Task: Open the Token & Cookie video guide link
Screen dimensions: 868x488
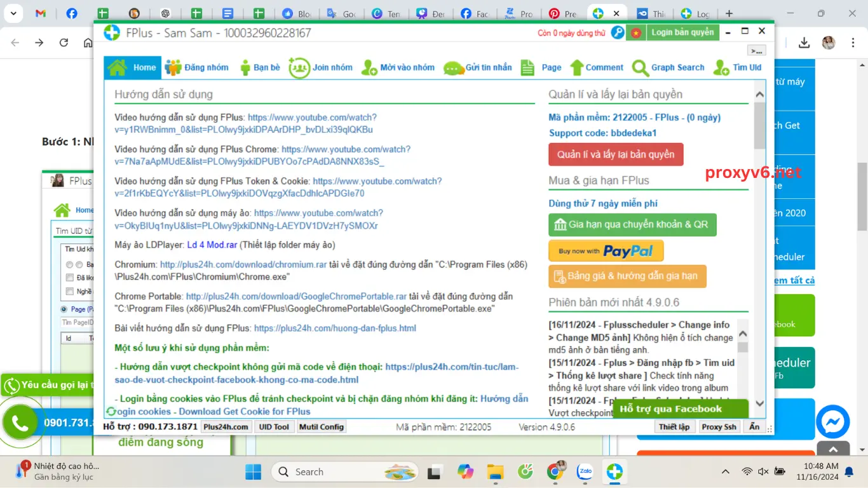Action: click(278, 187)
